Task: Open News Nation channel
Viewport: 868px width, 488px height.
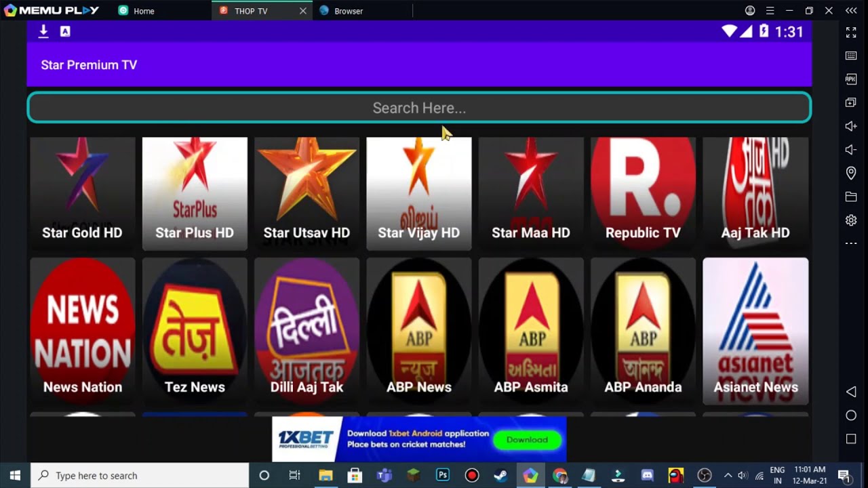Action: tap(82, 331)
